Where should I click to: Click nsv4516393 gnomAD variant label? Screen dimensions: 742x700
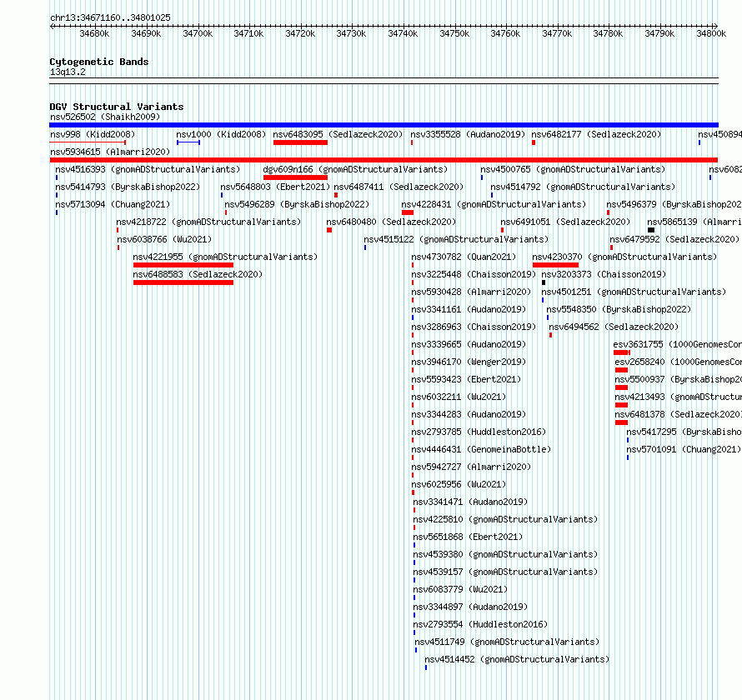click(148, 169)
